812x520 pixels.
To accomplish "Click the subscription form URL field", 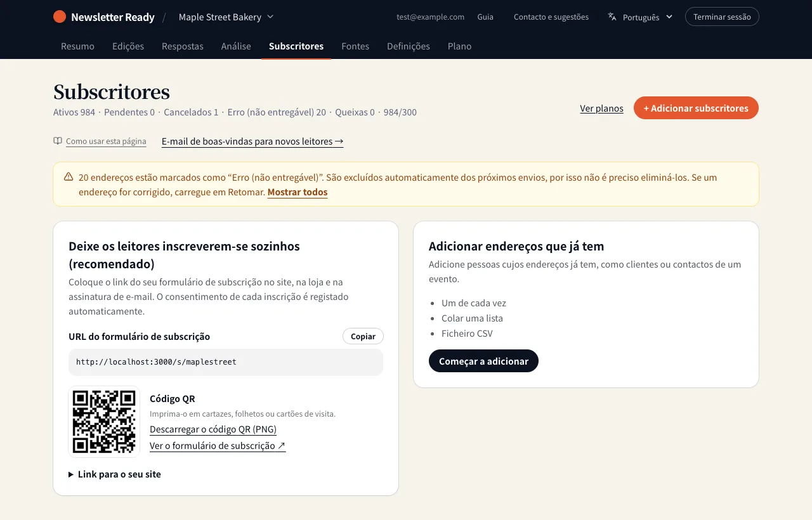I will coord(226,362).
